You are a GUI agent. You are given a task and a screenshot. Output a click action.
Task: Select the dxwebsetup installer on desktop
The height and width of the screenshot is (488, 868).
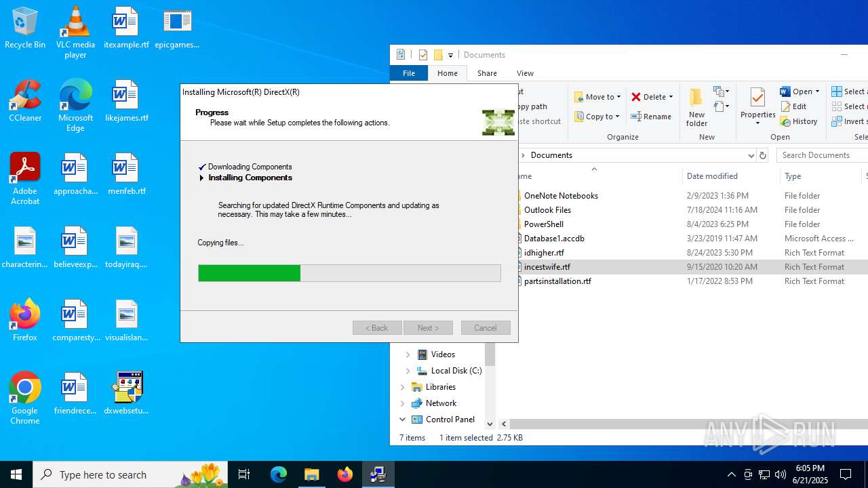(126, 394)
